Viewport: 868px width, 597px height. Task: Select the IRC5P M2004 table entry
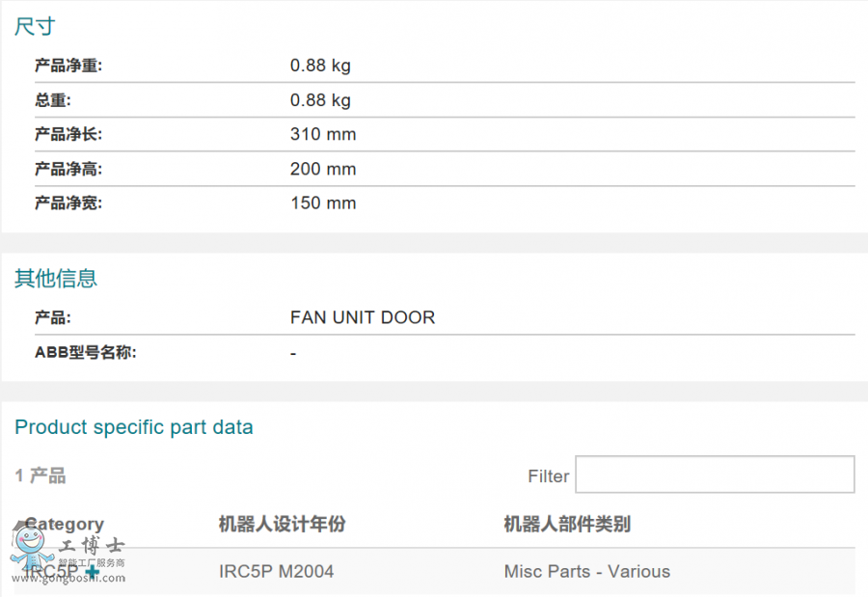point(276,571)
